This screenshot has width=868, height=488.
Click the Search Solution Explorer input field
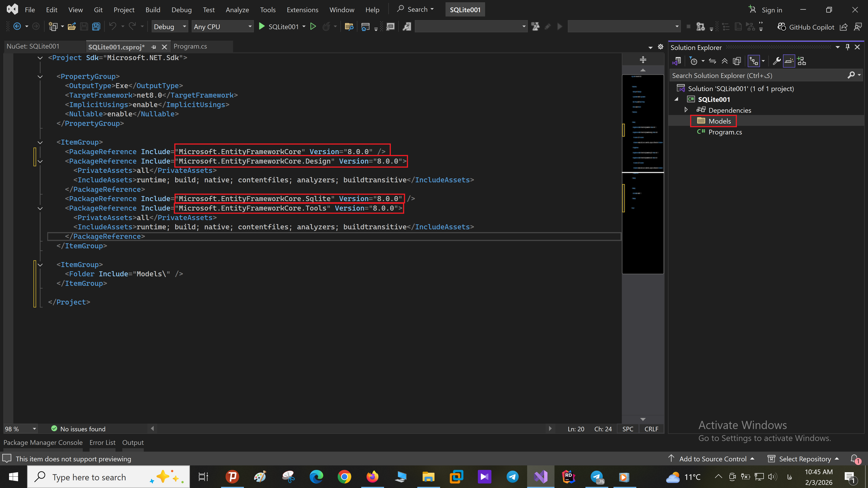[758, 75]
